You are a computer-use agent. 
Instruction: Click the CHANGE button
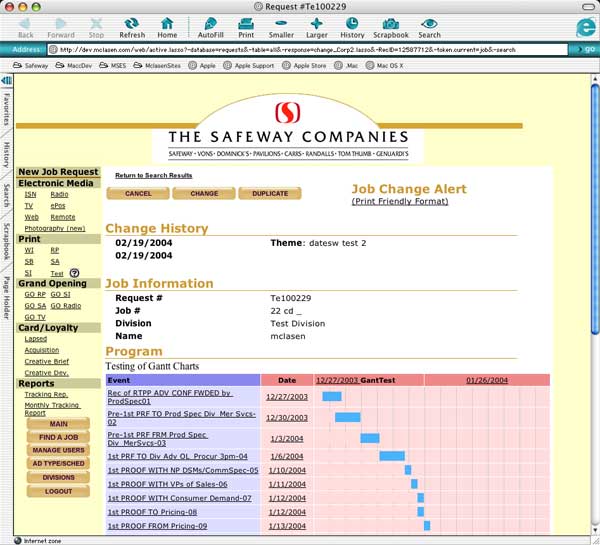coord(204,194)
